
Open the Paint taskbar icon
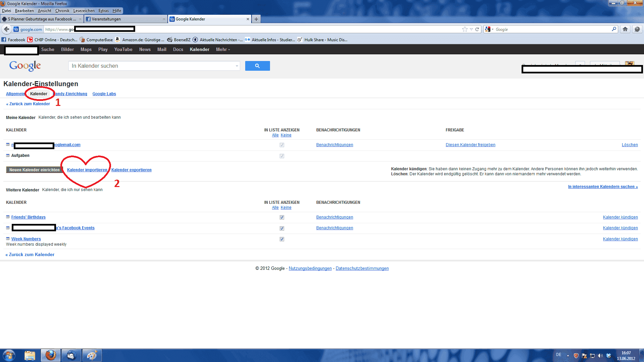click(92, 355)
